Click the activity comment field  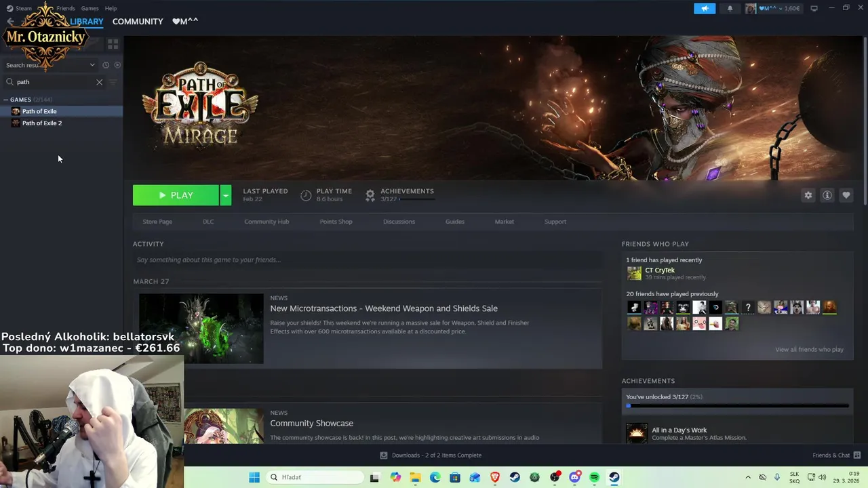click(368, 260)
